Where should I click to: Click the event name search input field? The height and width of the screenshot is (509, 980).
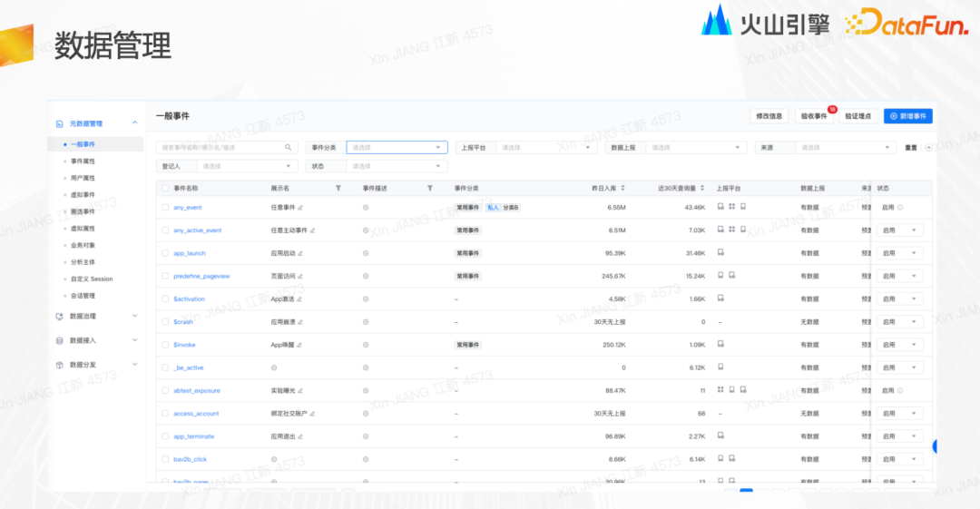pyautogui.click(x=227, y=148)
